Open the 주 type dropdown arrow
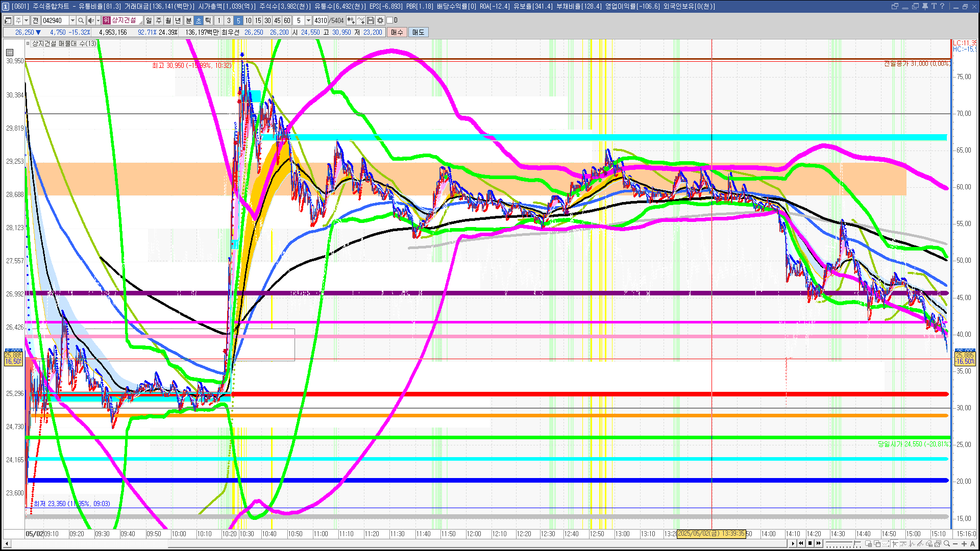 pos(26,20)
